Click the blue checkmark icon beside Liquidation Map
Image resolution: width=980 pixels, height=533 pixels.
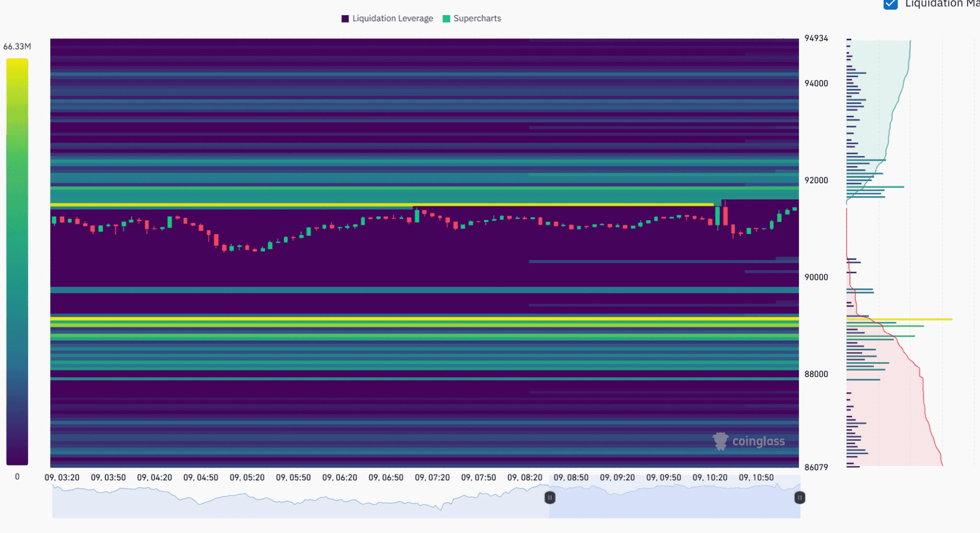[890, 5]
